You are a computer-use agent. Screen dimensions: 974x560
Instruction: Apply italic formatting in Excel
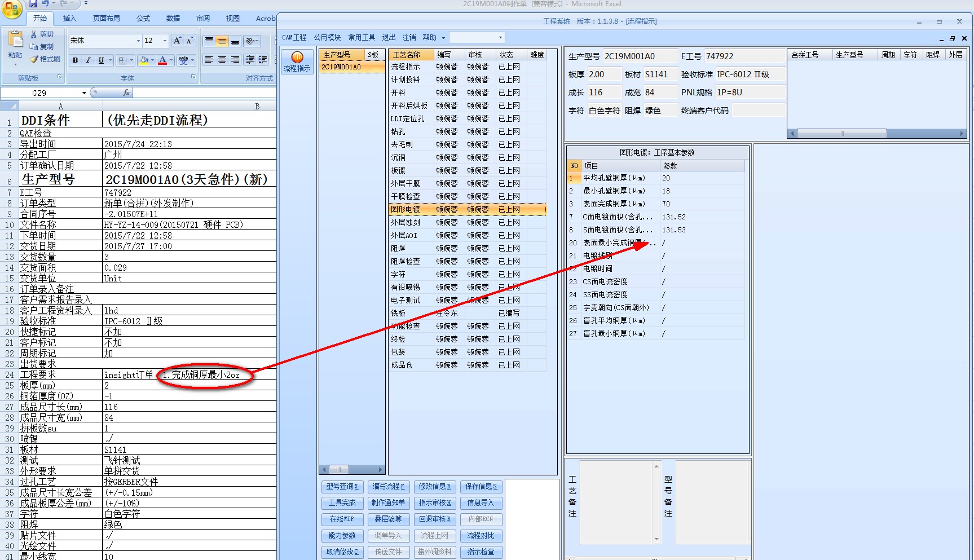[88, 60]
